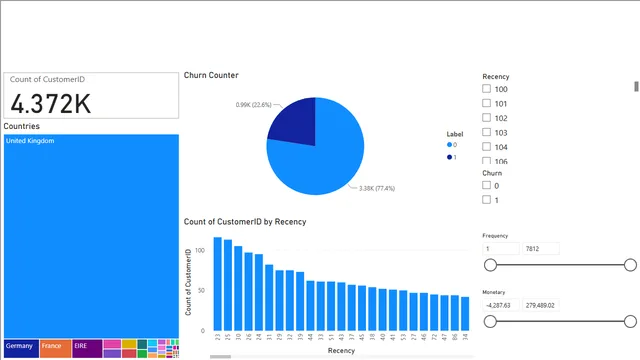The height and width of the screenshot is (360, 640).
Task: Select the France tile in the treemap
Action: coord(56,349)
